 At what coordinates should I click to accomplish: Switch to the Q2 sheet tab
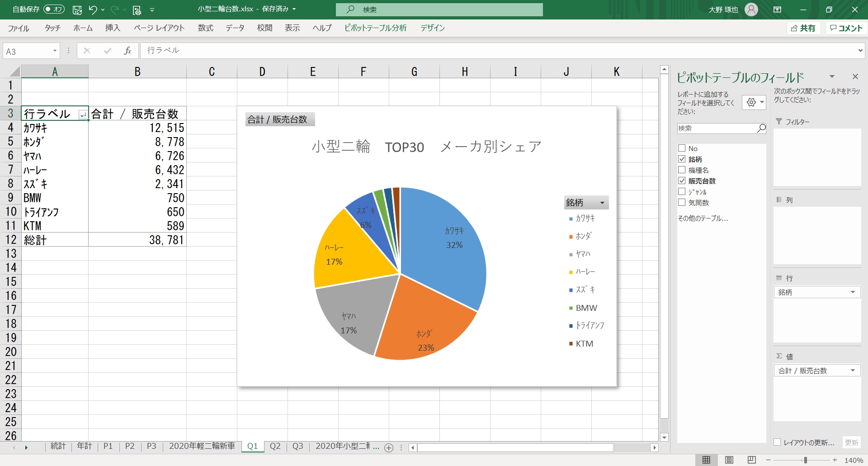(275, 446)
